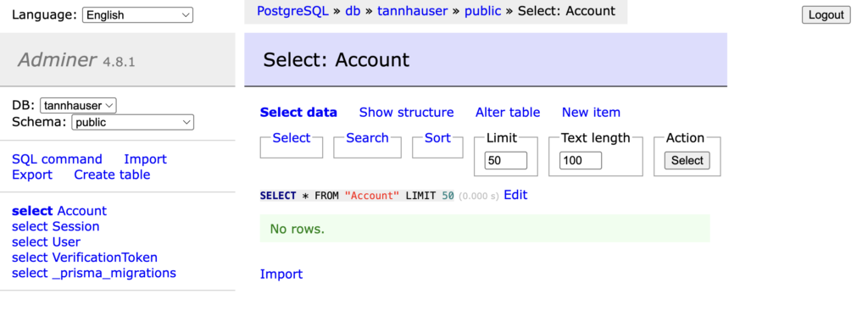The height and width of the screenshot is (327, 868).
Task: Click Edit next to SQL query
Action: tap(515, 195)
